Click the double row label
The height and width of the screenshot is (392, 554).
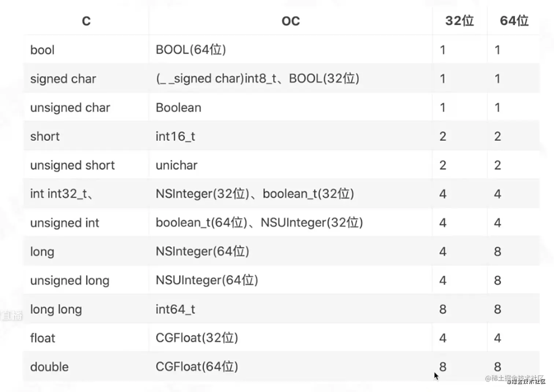(49, 367)
